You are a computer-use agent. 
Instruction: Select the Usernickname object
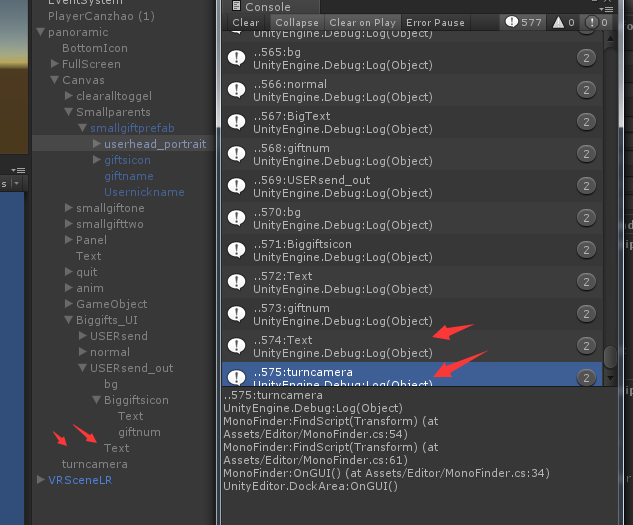(144, 192)
